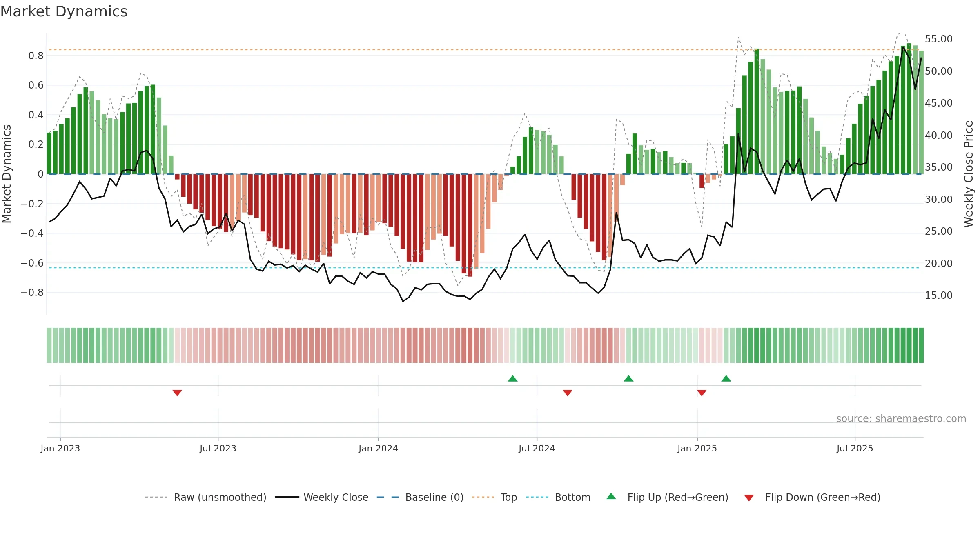Viewport: 980px width, 551px height.
Task: Click red flip-down triangle in legend
Action: tap(749, 498)
